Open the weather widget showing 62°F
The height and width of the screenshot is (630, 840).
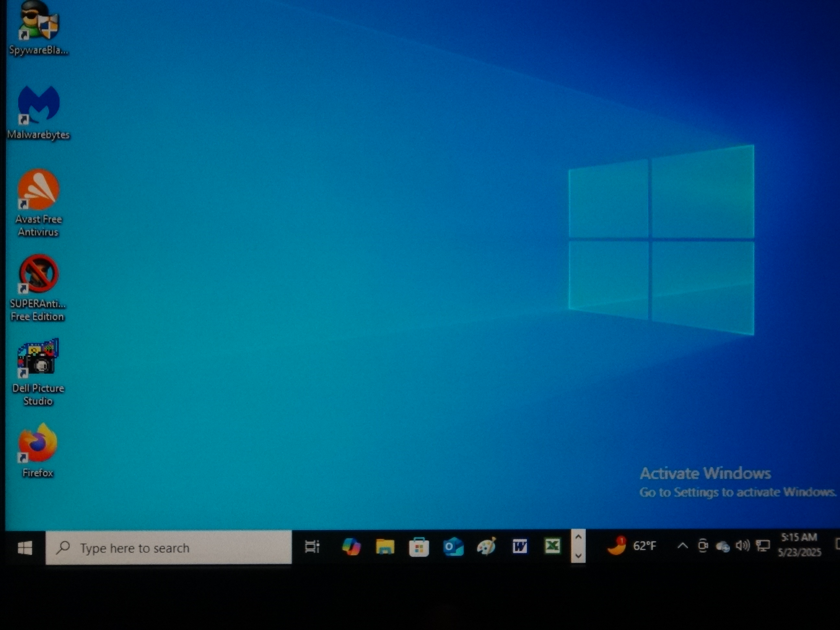[x=632, y=546]
